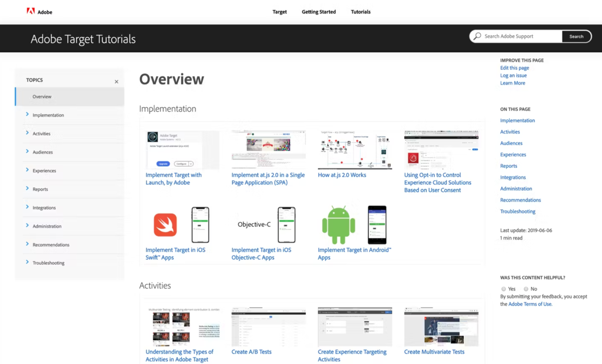
Task: Click the Learn More link
Action: click(513, 83)
